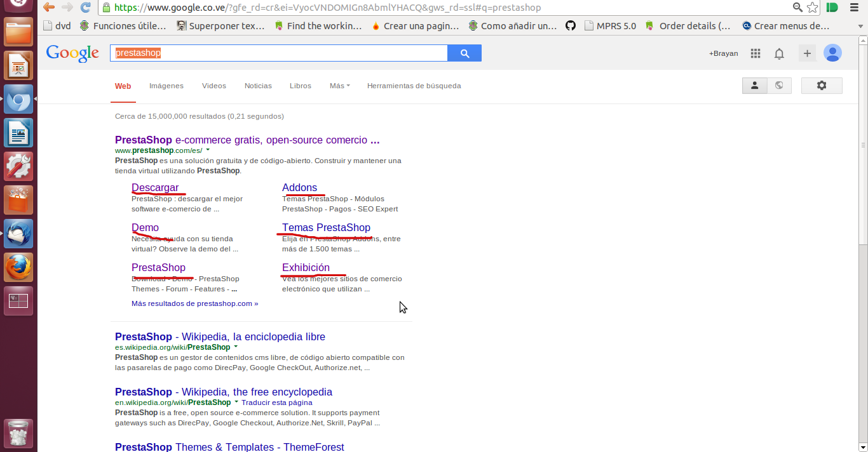Open dropdown arrow beside es.wikipedia.org URL
This screenshot has width=868, height=452.
point(236,347)
